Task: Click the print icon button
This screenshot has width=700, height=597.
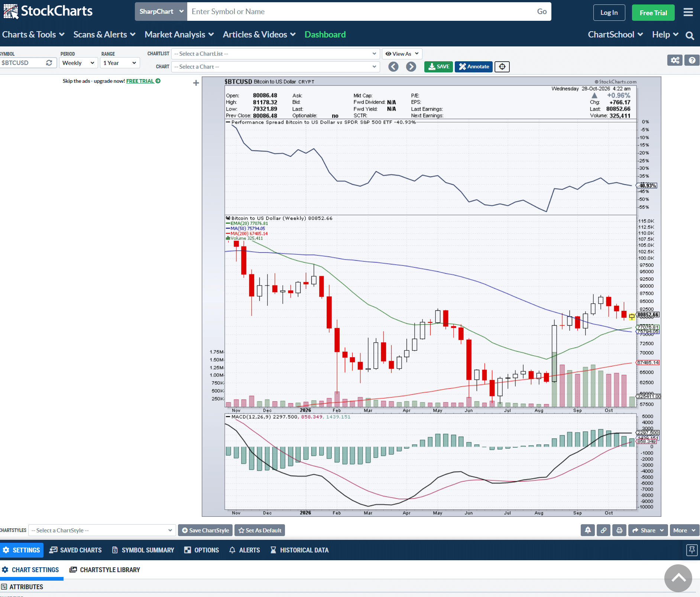Action: click(619, 530)
